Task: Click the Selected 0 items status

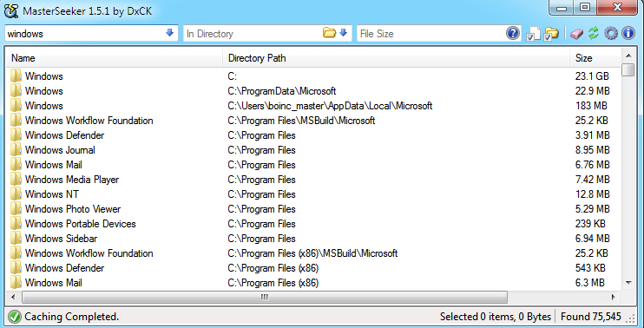Action: [496, 317]
